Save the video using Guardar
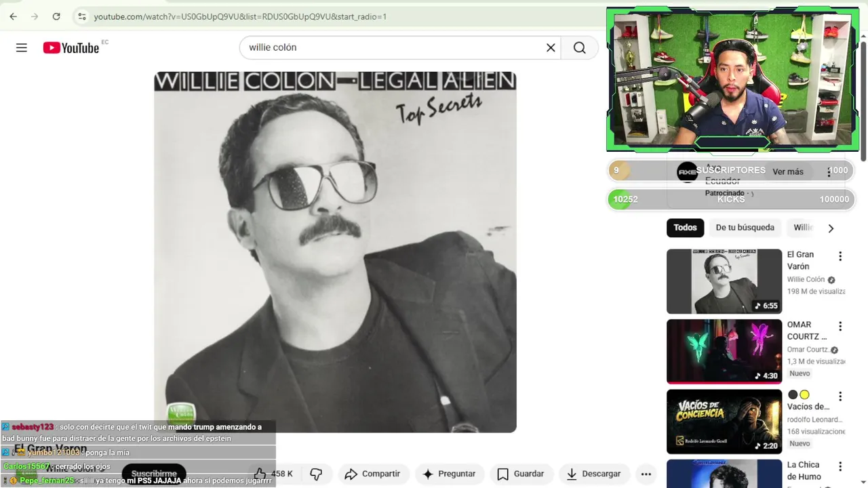This screenshot has height=488, width=868. coord(521,474)
